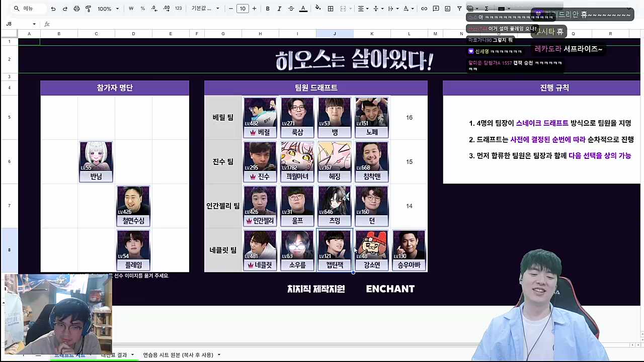Select column D header
Viewport: 644px width, 362px height.
133,34
